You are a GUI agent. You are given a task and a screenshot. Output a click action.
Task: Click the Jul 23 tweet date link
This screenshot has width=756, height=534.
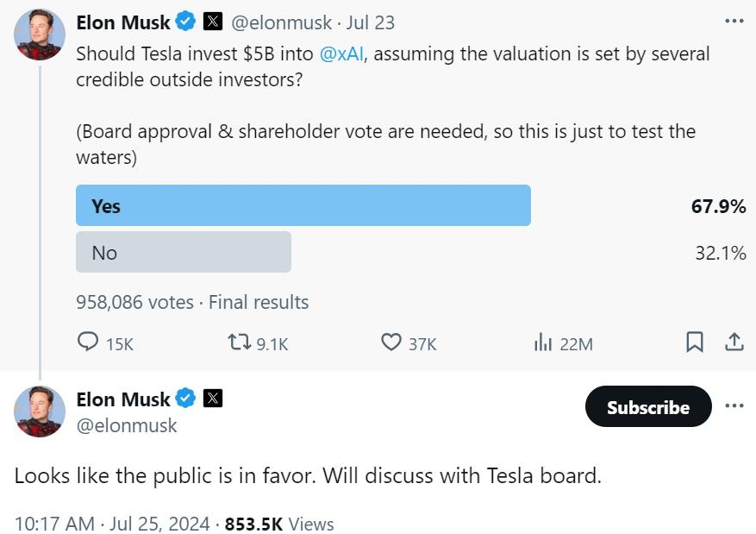point(371,22)
